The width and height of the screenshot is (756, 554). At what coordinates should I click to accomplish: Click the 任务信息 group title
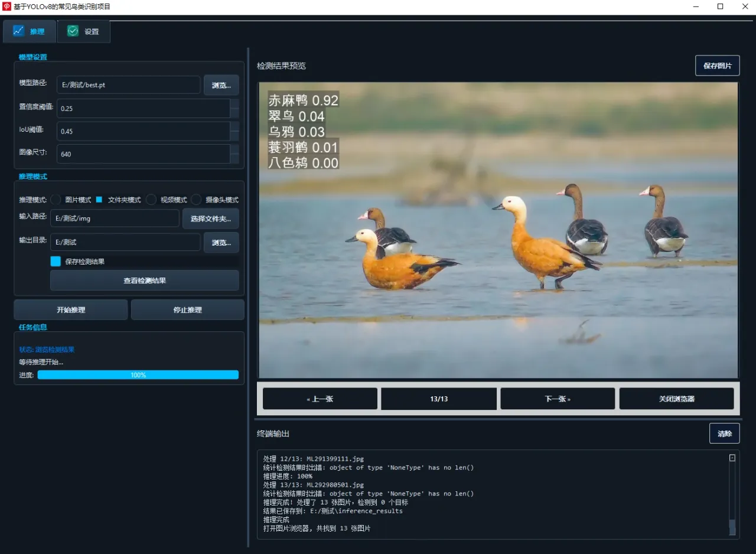click(33, 327)
